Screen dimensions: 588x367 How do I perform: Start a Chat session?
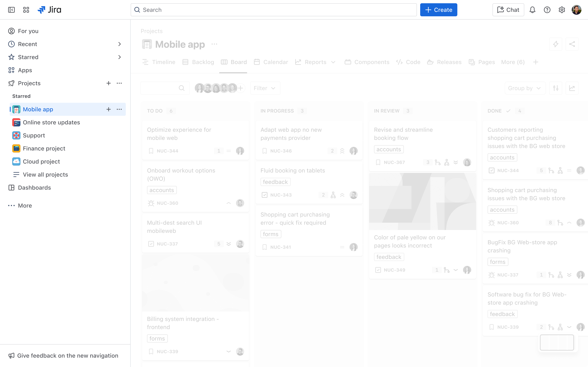508,10
